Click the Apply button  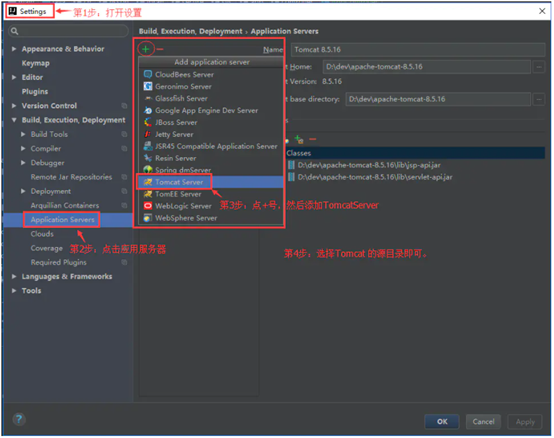(525, 421)
